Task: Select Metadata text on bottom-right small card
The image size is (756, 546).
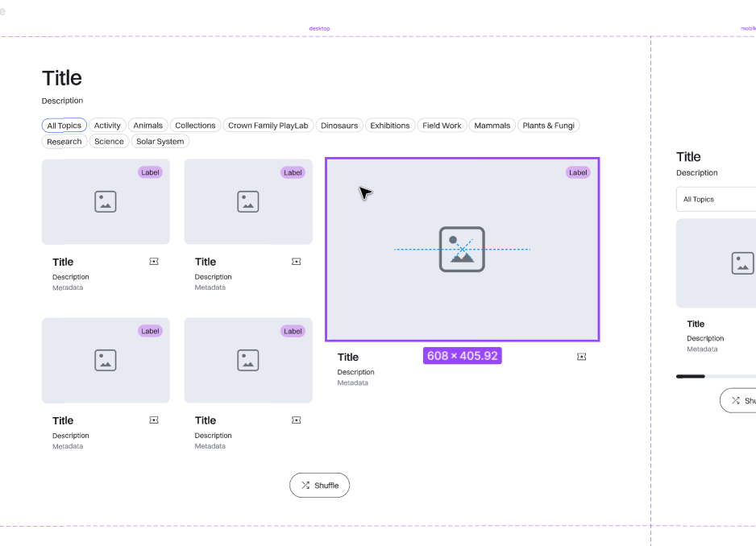Action: coord(210,446)
